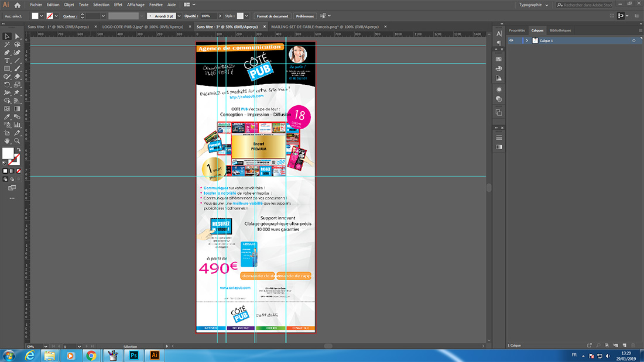The width and height of the screenshot is (644, 362).
Task: Open the Character panel icon
Action: coord(499,34)
